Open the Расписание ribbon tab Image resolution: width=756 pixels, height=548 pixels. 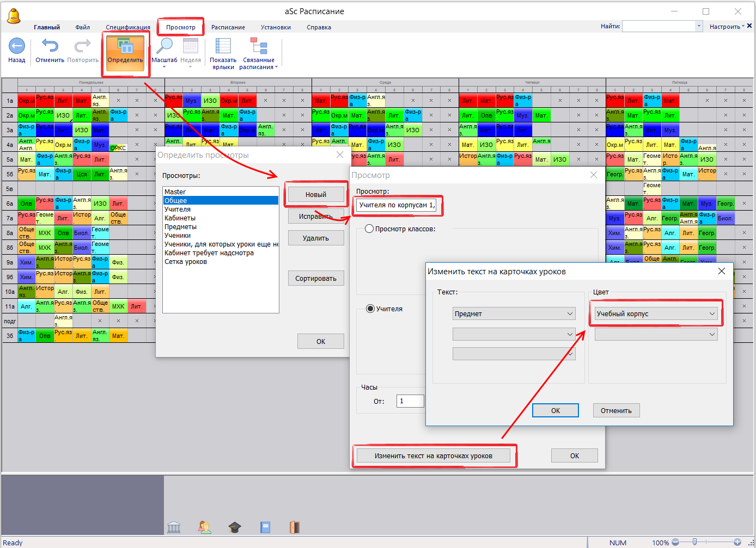228,27
